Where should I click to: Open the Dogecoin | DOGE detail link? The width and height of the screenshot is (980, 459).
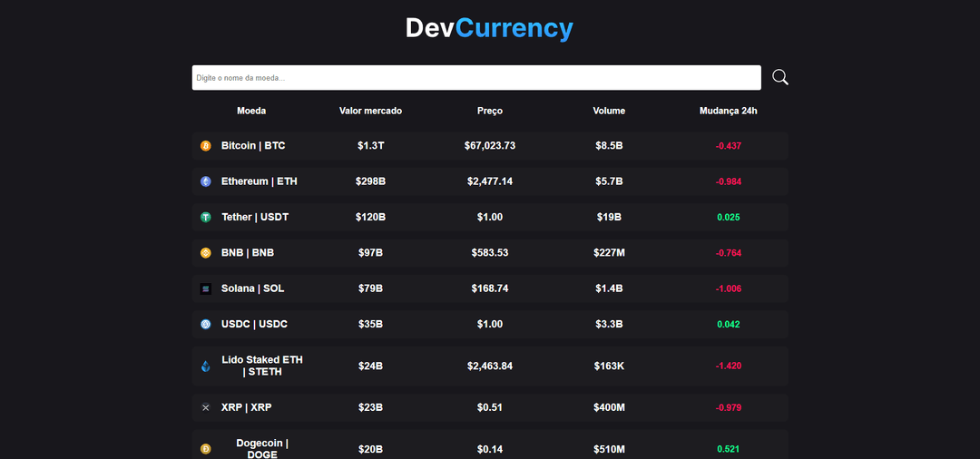[x=262, y=449]
